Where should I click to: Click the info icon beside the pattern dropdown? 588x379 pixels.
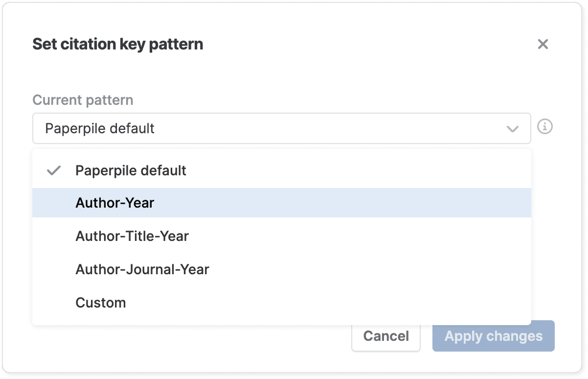coord(545,127)
